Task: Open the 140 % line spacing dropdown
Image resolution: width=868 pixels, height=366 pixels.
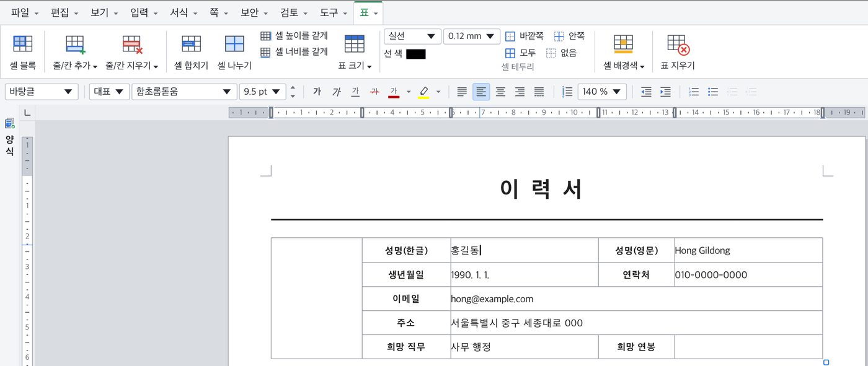Action: click(x=602, y=92)
